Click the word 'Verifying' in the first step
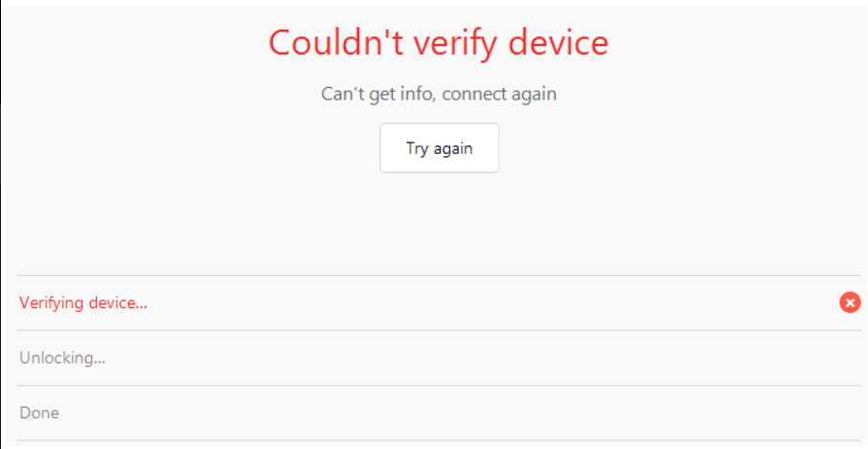 [51, 303]
